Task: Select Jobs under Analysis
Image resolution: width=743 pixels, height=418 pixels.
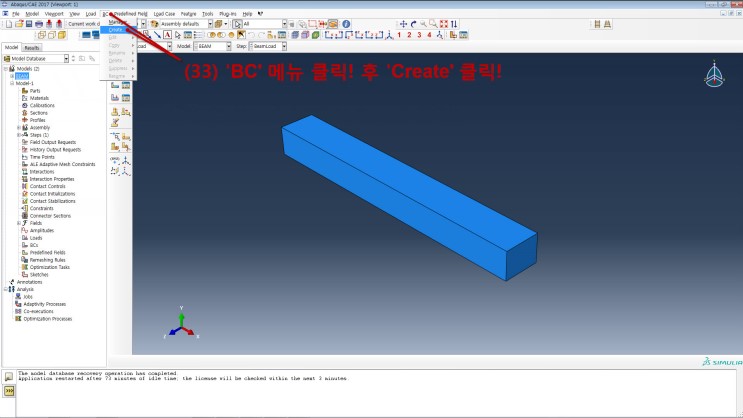Action: (x=28, y=296)
